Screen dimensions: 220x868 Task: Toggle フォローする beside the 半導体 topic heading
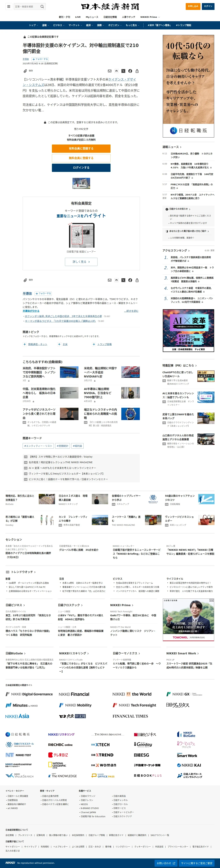point(43,293)
